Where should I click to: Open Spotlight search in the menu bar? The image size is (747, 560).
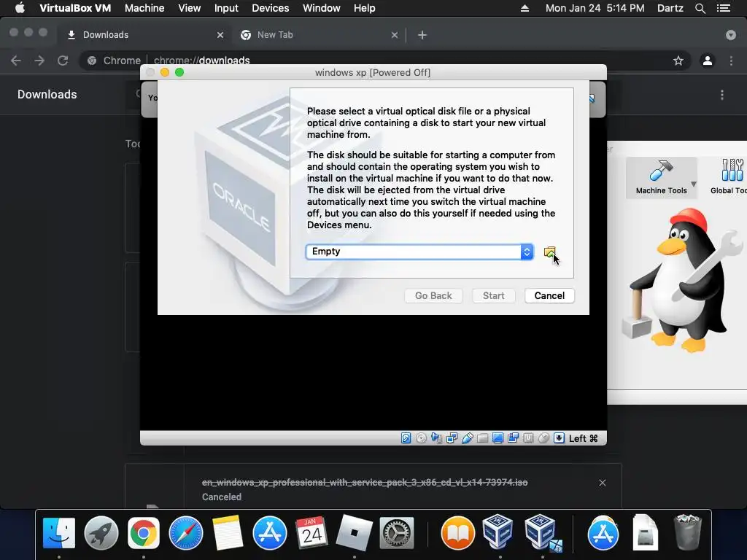coord(700,8)
